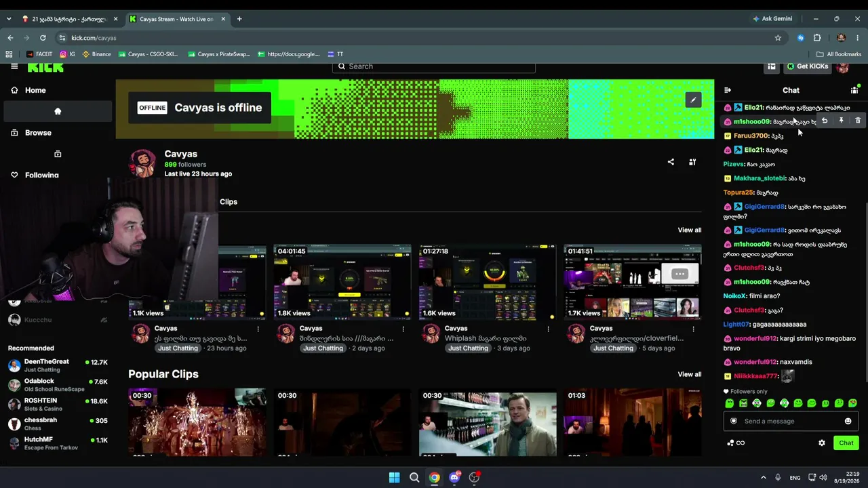Open All Bookmarks folder
The width and height of the screenshot is (868, 488).
coord(839,54)
